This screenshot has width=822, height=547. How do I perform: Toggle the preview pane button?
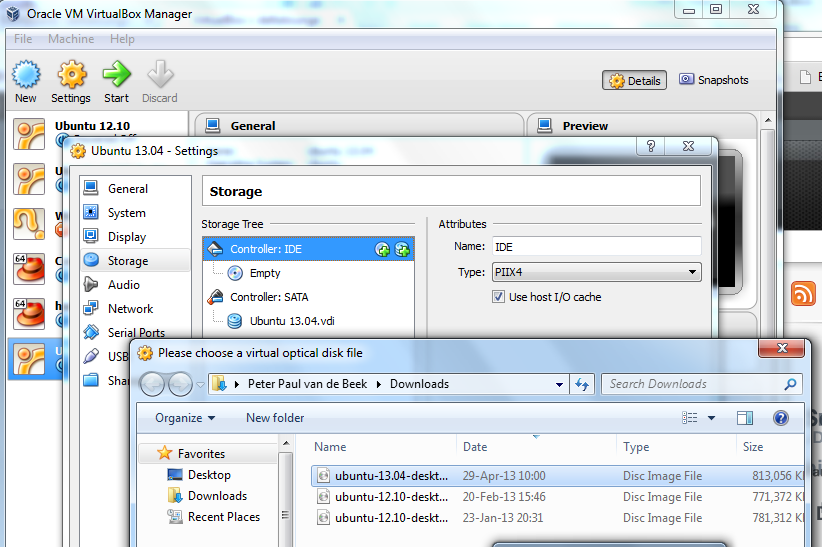(745, 418)
